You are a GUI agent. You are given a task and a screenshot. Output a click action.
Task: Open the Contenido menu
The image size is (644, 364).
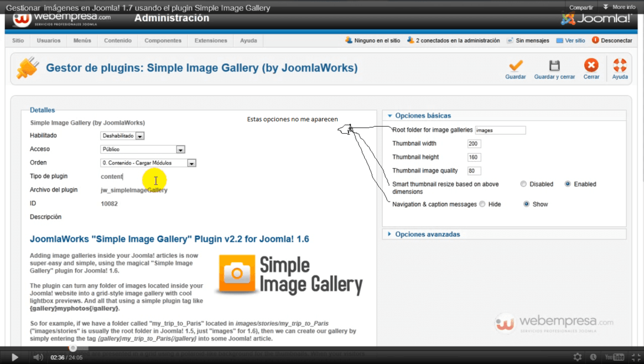[x=118, y=40]
